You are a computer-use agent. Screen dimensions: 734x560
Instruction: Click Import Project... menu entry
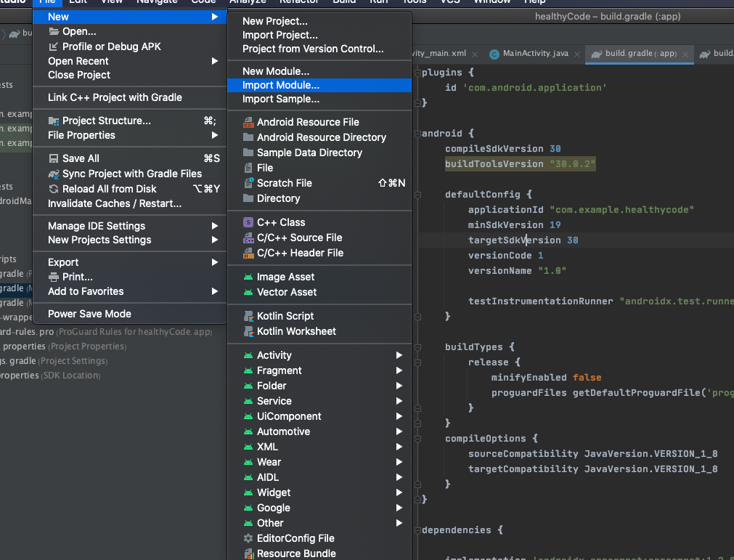pos(319,35)
